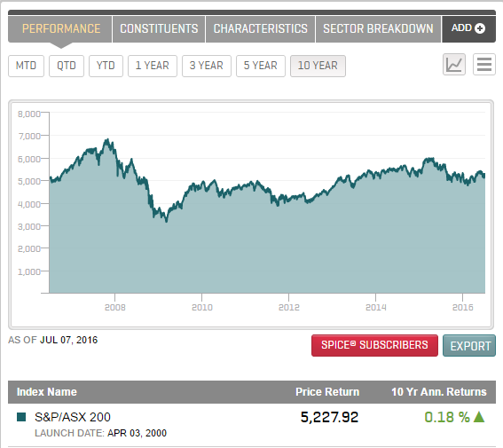This screenshot has width=503, height=448.
Task: Click the Index Name column header
Action: pos(47,392)
